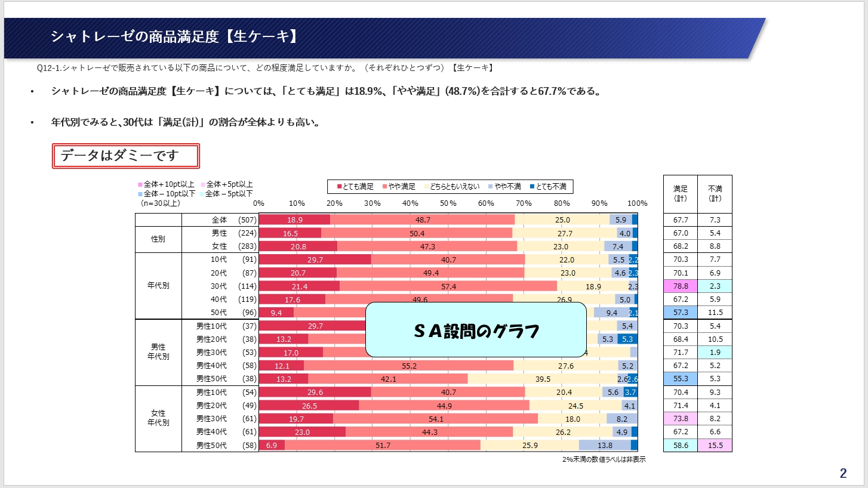Click the slide title シャトレーゼの商品満足度【生ケーキ】

(x=174, y=37)
